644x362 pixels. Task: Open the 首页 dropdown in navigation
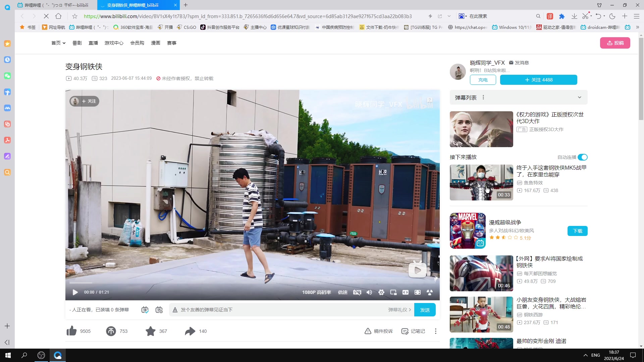pos(58,43)
